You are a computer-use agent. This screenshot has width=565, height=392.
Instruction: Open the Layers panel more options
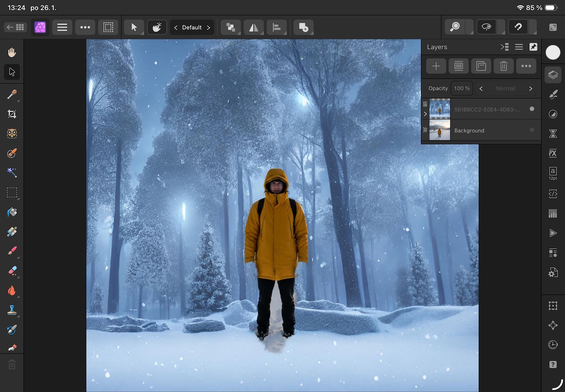click(526, 66)
